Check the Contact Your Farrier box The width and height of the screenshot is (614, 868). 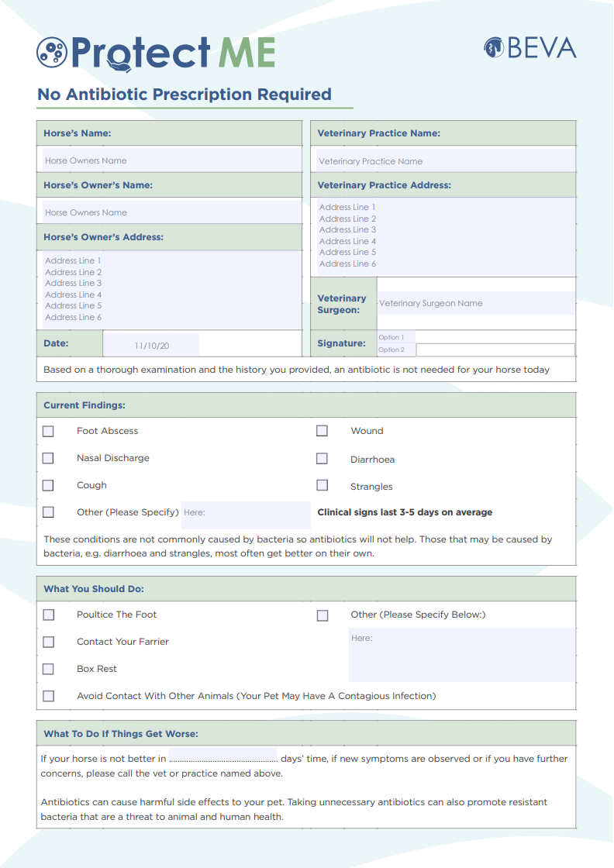point(48,642)
